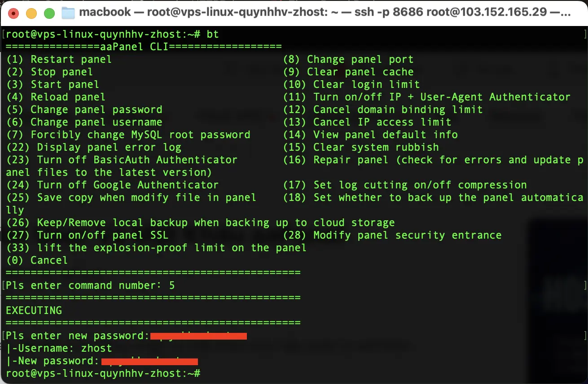588x384 pixels.
Task: Click '(28) Modify panel security entrance' text
Action: pyautogui.click(x=392, y=236)
